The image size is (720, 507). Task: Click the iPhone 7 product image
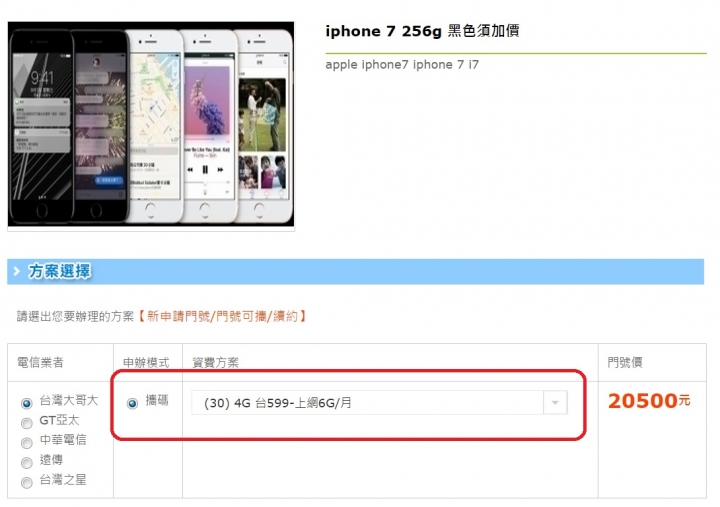[151, 124]
